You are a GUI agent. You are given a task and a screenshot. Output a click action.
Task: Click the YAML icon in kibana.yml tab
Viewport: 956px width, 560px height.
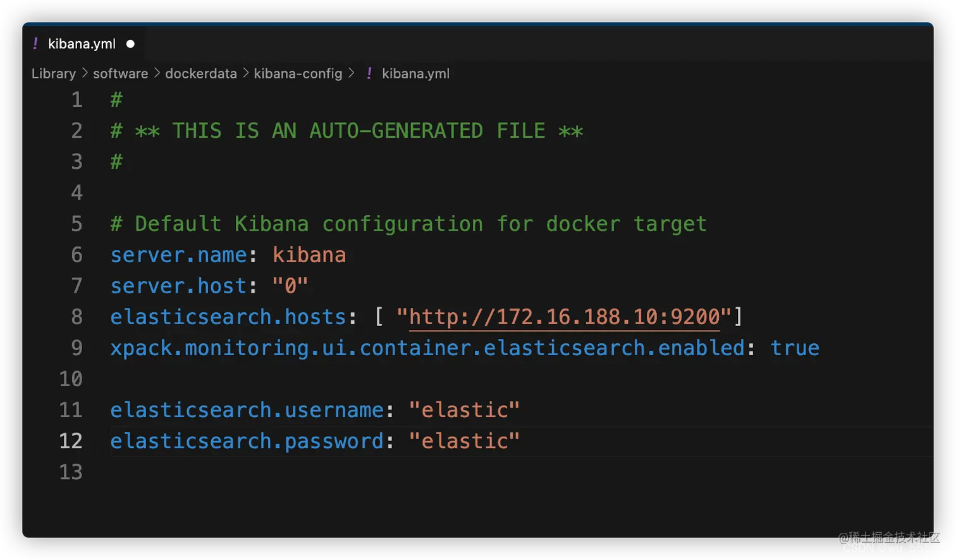35,44
